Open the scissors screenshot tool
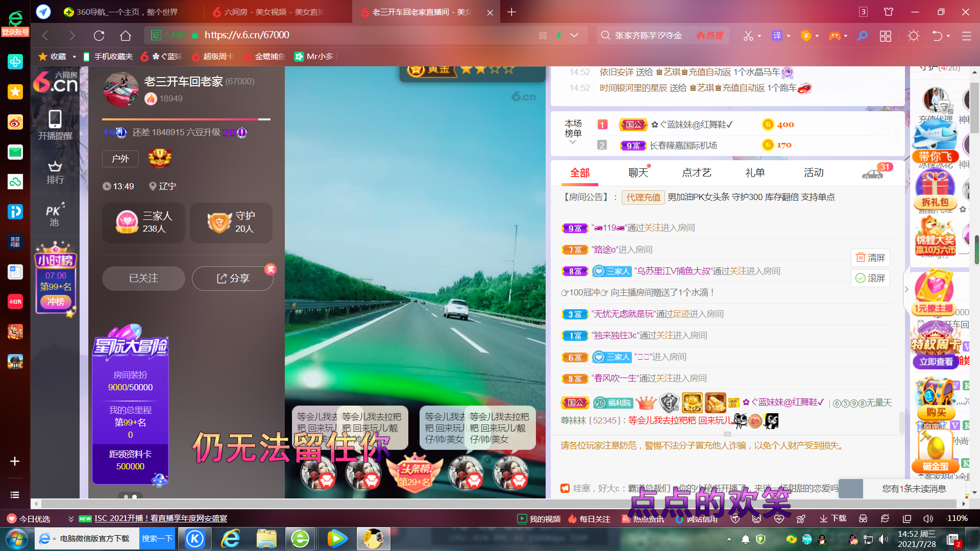Screen dimensions: 980x551 (x=748, y=35)
